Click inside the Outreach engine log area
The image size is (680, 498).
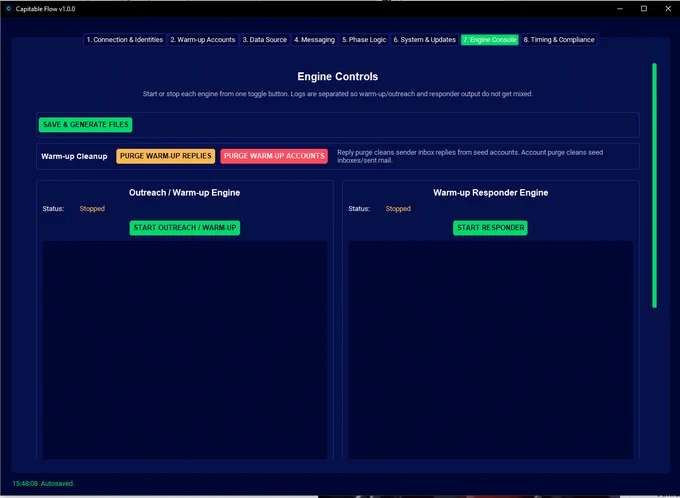coord(185,350)
